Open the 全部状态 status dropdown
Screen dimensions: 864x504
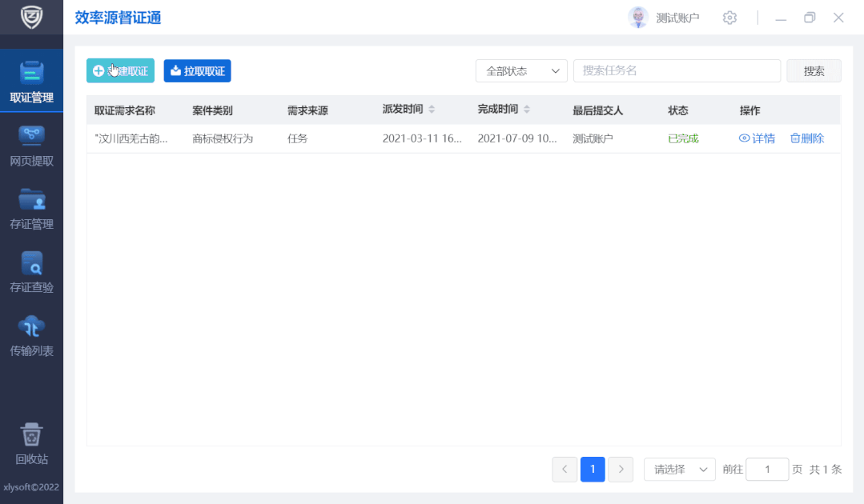[x=521, y=70]
